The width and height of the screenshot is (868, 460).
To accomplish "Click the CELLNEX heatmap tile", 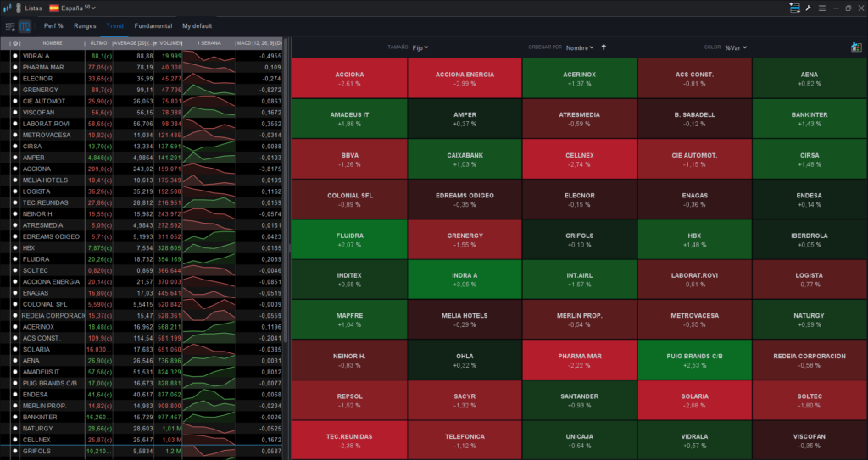I will point(580,159).
